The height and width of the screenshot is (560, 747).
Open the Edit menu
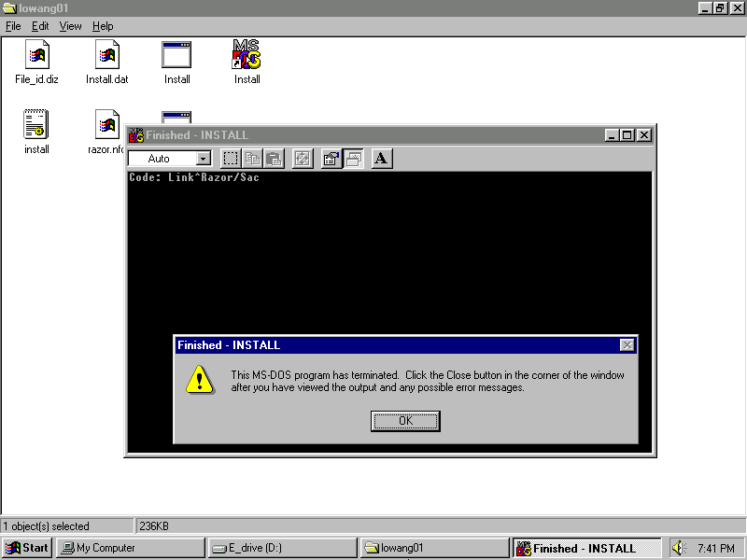40,26
